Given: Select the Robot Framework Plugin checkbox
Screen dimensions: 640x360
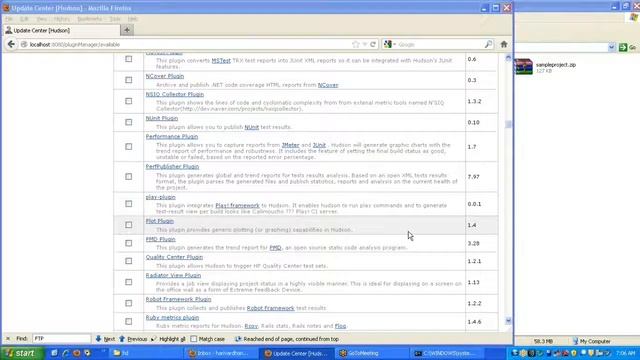Looking at the screenshot, I should (x=129, y=303).
